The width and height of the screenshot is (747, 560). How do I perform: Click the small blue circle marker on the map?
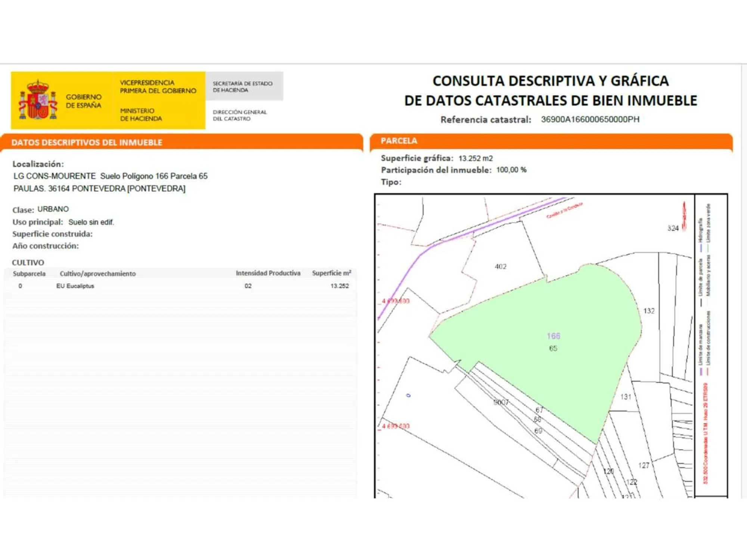point(408,395)
